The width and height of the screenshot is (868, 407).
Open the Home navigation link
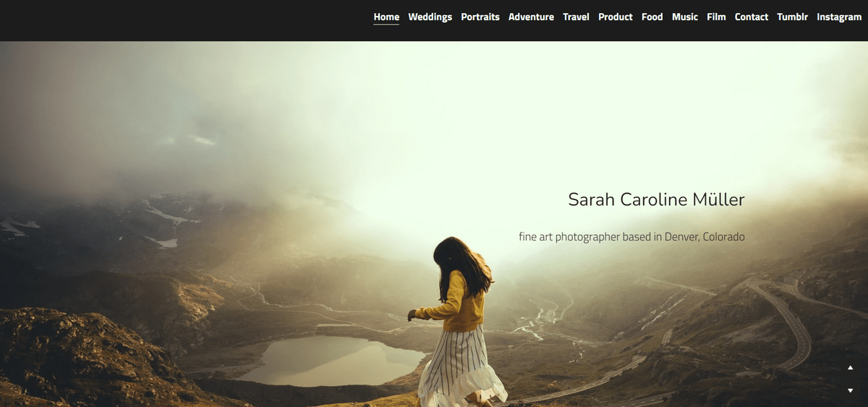386,17
